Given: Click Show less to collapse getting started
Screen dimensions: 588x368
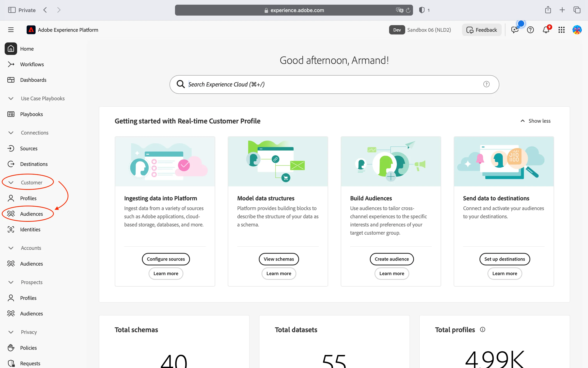Looking at the screenshot, I should 535,121.
